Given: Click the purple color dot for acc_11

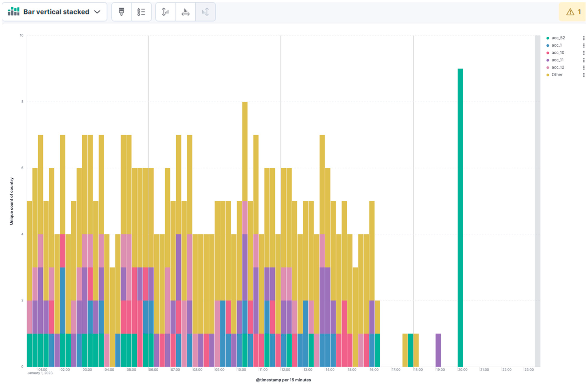Looking at the screenshot, I should (548, 60).
